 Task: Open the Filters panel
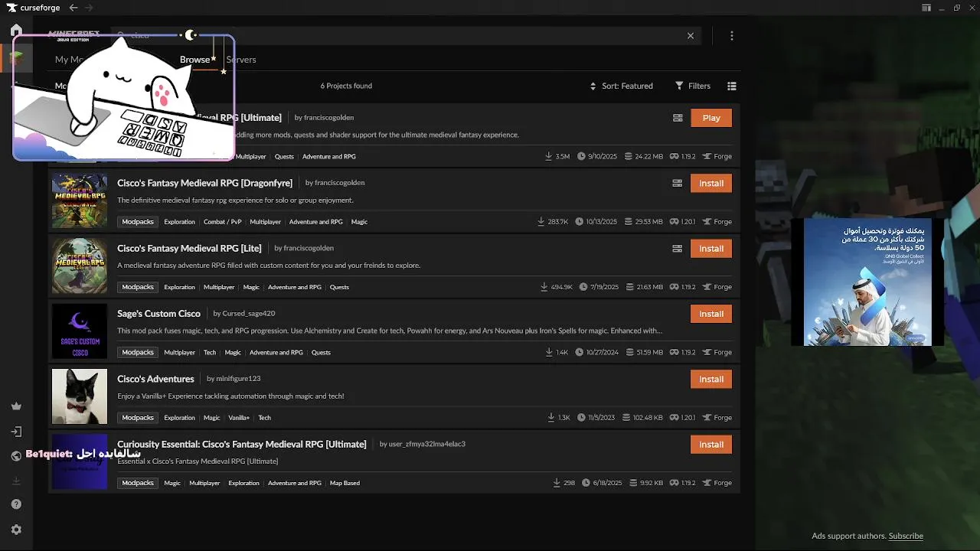[x=693, y=86]
